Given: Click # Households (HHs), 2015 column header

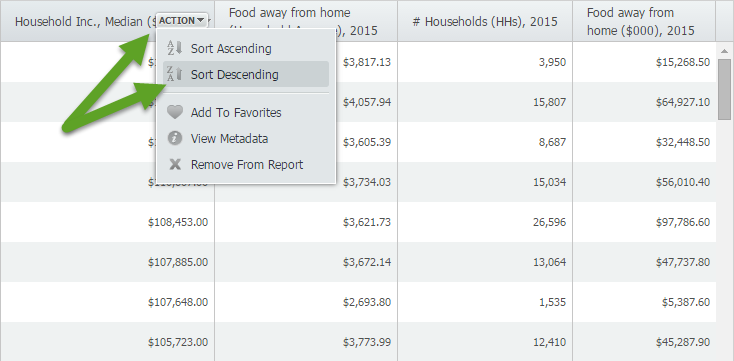Looking at the screenshot, I should 485,21.
